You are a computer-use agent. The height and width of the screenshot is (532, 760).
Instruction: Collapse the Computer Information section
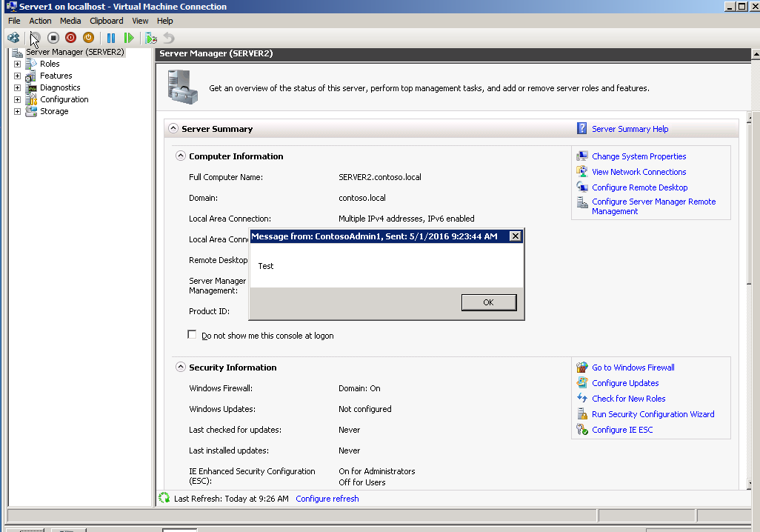click(x=180, y=156)
